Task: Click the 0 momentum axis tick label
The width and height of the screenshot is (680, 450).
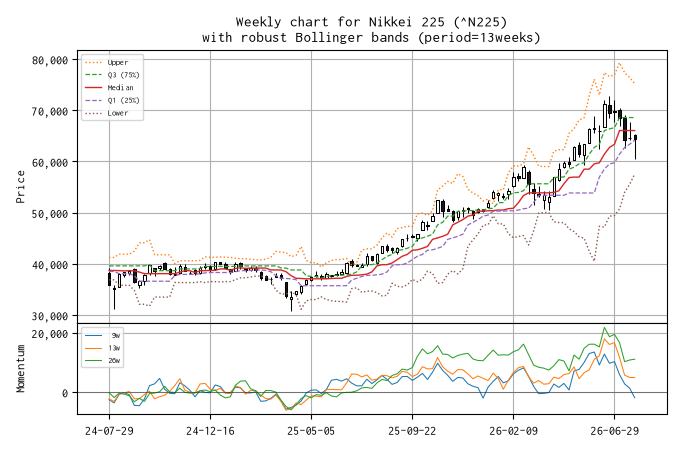Action: click(x=65, y=393)
